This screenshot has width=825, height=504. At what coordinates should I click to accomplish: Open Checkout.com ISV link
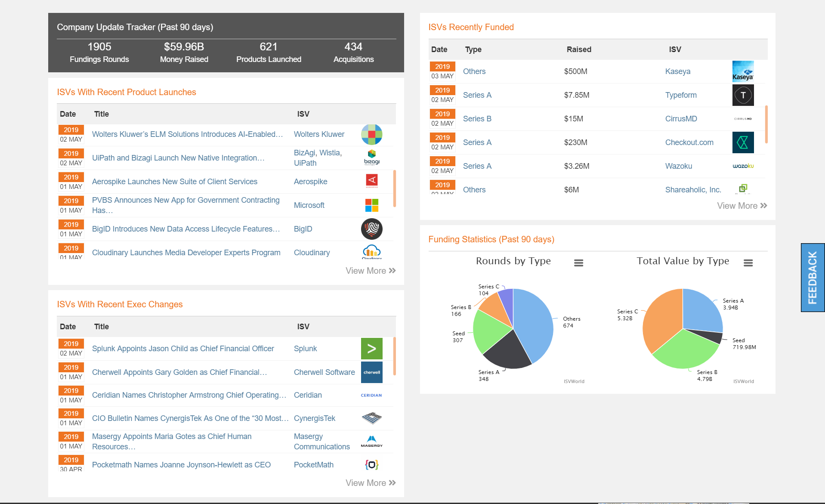click(689, 142)
